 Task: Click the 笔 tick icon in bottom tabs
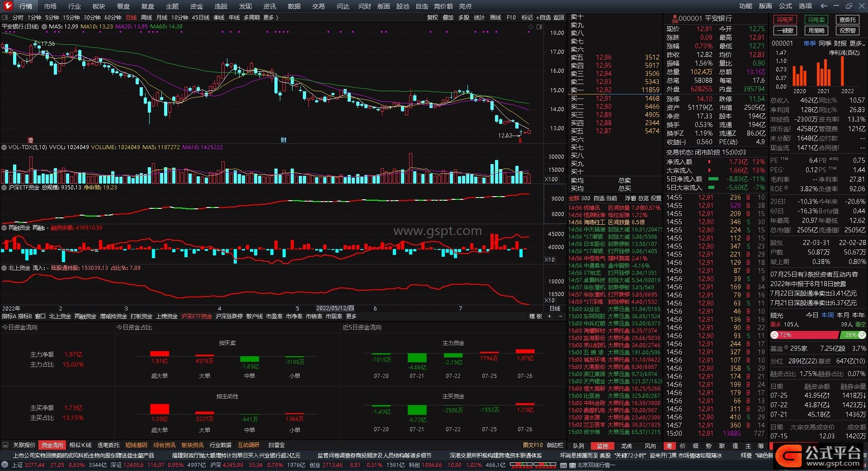point(670,446)
